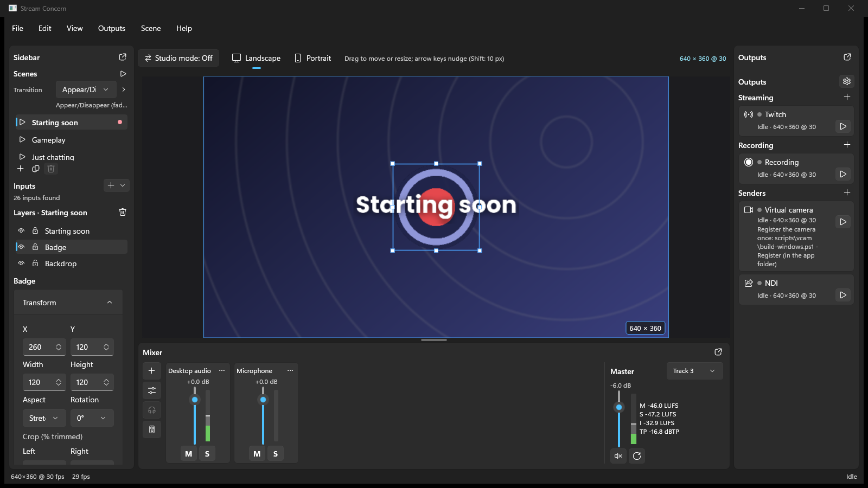Open Desktop audio options menu
The width and height of the screenshot is (868, 488).
coord(222,370)
